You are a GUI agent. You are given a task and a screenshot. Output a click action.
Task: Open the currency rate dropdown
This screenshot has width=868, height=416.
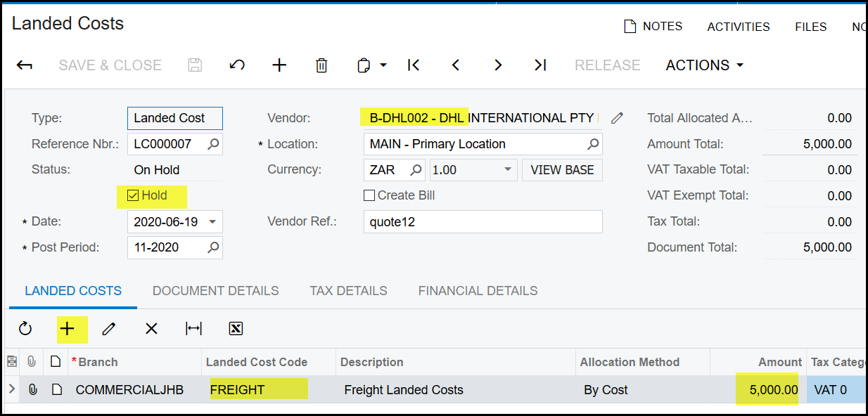508,170
